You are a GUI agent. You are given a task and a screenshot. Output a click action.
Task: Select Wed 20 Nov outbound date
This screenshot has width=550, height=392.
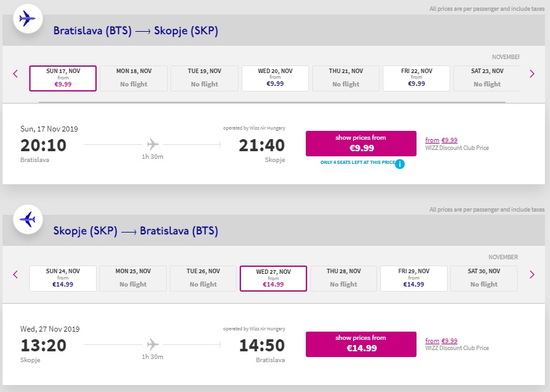coord(275,78)
